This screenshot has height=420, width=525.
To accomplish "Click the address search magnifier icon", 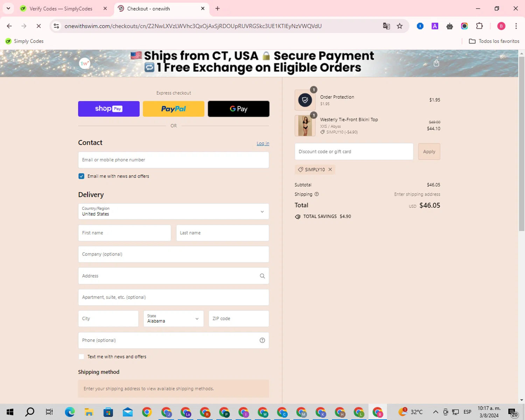I will [262, 276].
